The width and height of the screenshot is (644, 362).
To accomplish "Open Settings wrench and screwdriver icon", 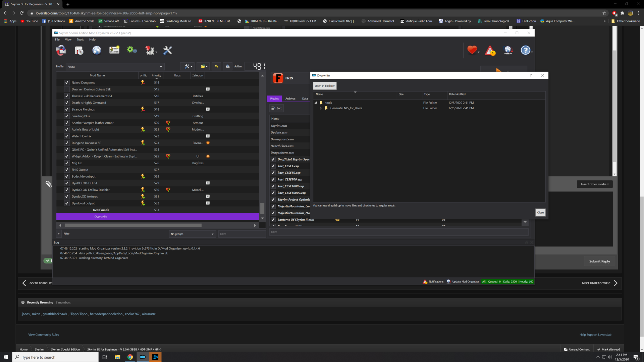I will [167, 50].
